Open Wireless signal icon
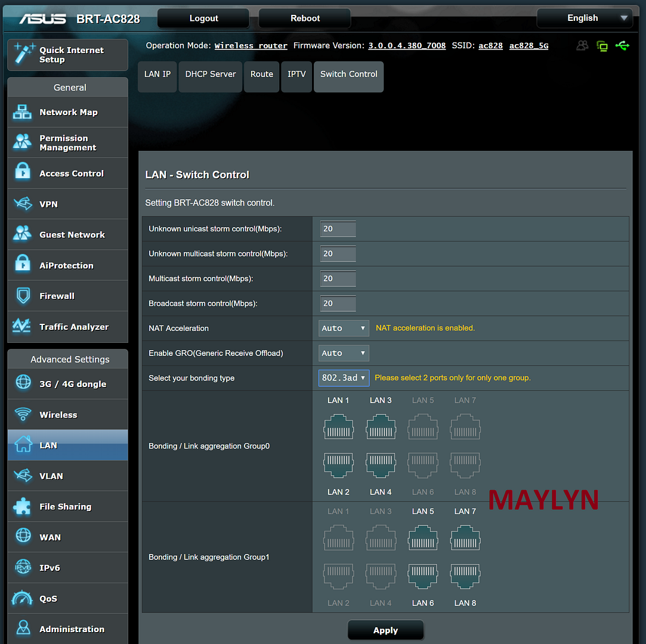Screen dimensions: 646x644 [23, 414]
